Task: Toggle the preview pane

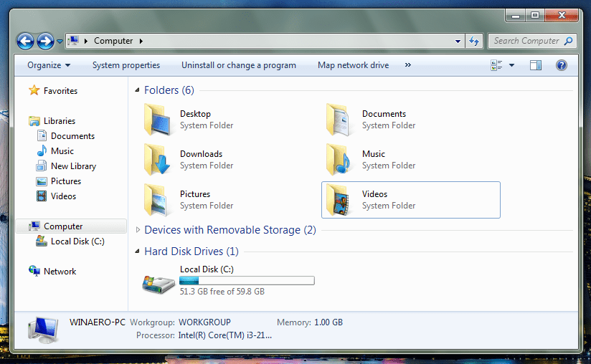Action: [535, 65]
